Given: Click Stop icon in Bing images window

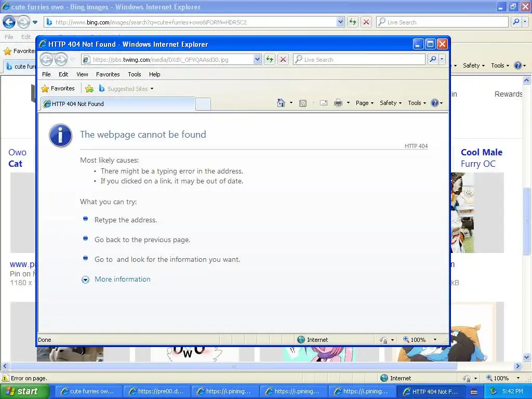Looking at the screenshot, I should (366, 22).
